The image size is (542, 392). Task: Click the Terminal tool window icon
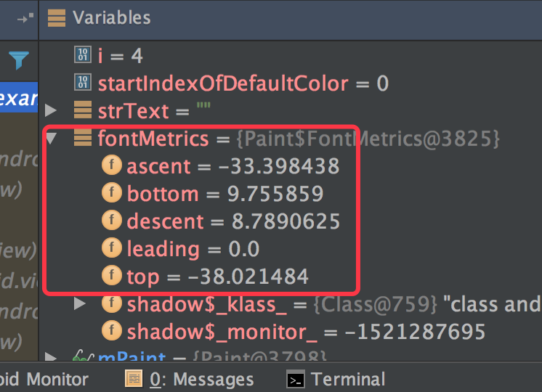pyautogui.click(x=295, y=379)
